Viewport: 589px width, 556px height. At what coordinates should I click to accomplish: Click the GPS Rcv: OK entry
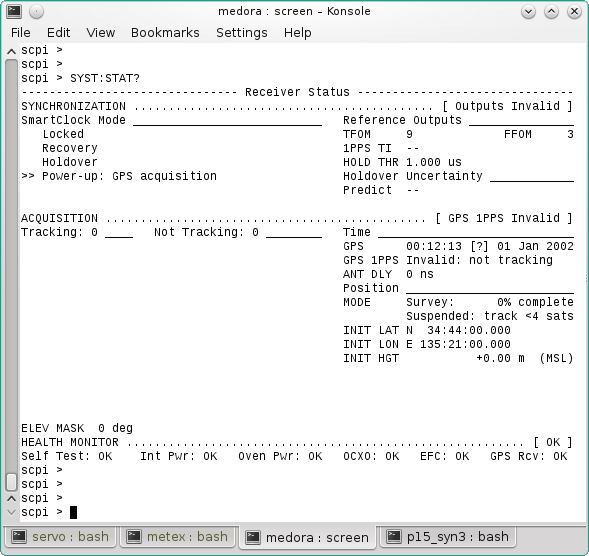tap(529, 456)
